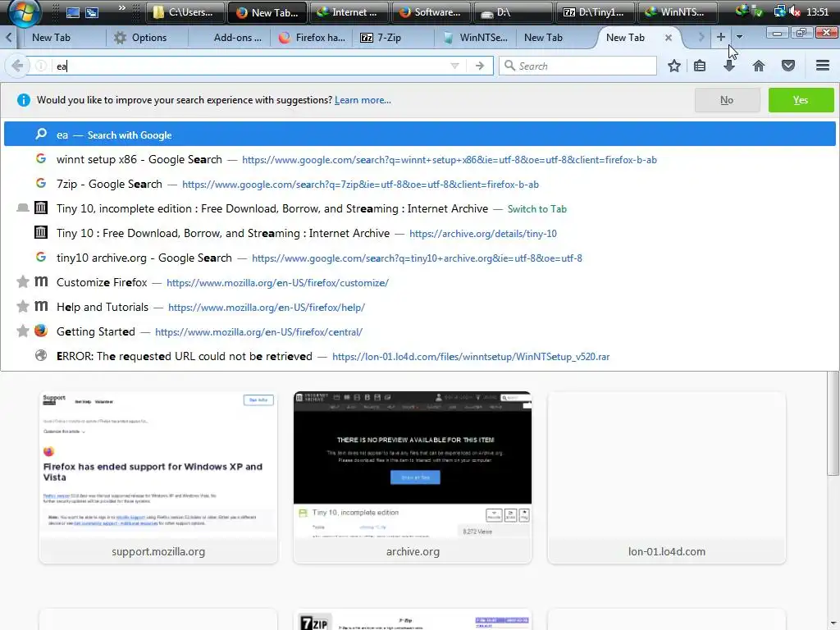
Task: Click the 13:51 system clock
Action: (817, 11)
